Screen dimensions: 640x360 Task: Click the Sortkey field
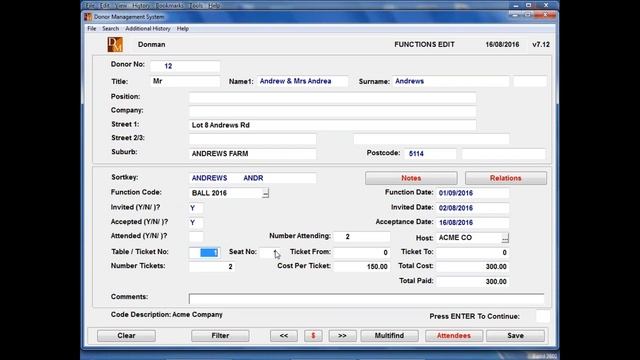click(x=252, y=178)
